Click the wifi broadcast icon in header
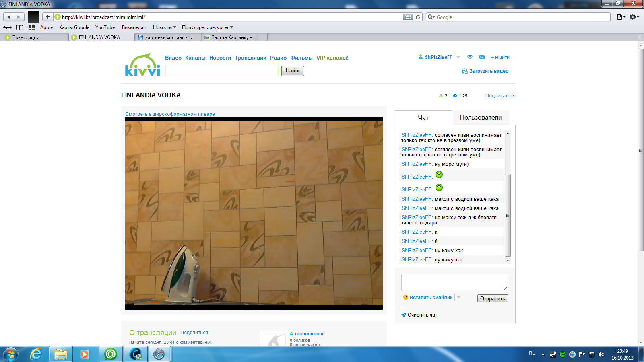 click(x=470, y=57)
